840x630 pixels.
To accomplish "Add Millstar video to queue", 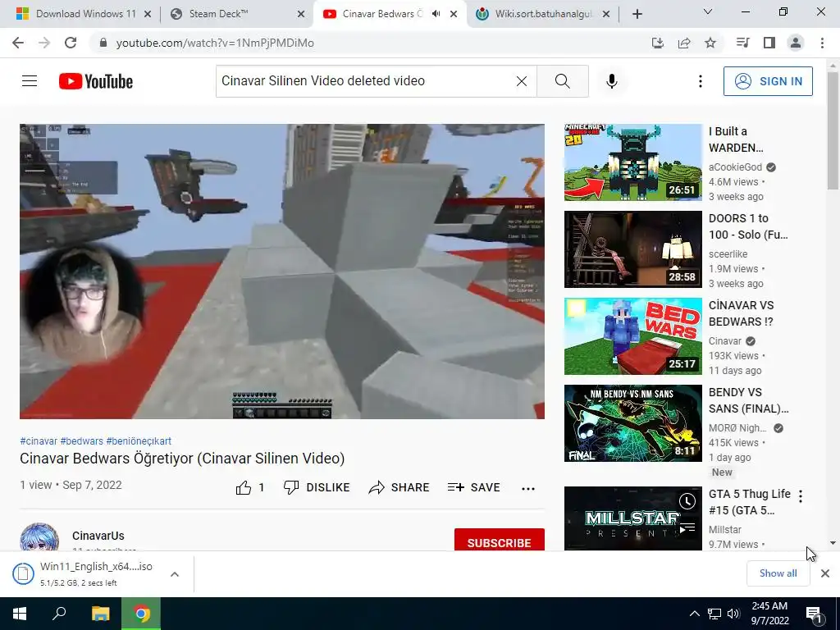I will (687, 528).
